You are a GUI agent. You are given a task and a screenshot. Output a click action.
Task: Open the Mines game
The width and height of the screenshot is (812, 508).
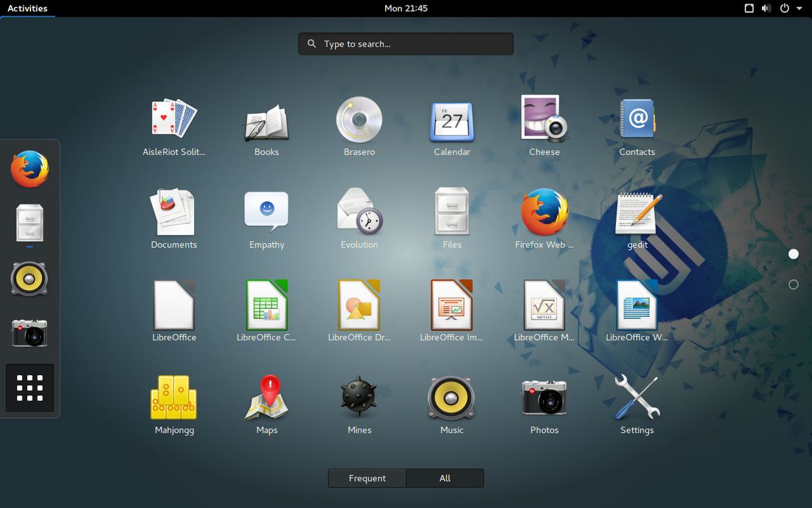click(x=359, y=398)
